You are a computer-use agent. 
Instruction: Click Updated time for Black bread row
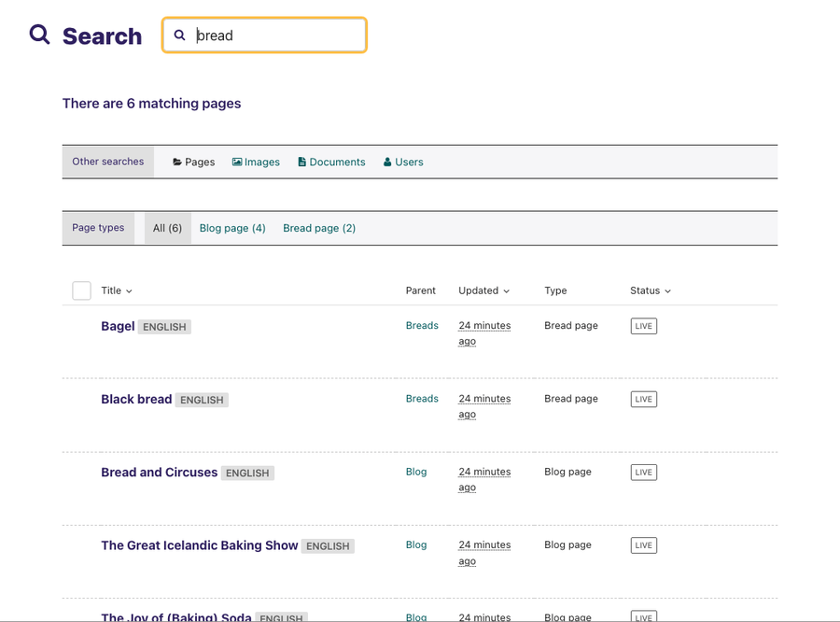tap(484, 406)
